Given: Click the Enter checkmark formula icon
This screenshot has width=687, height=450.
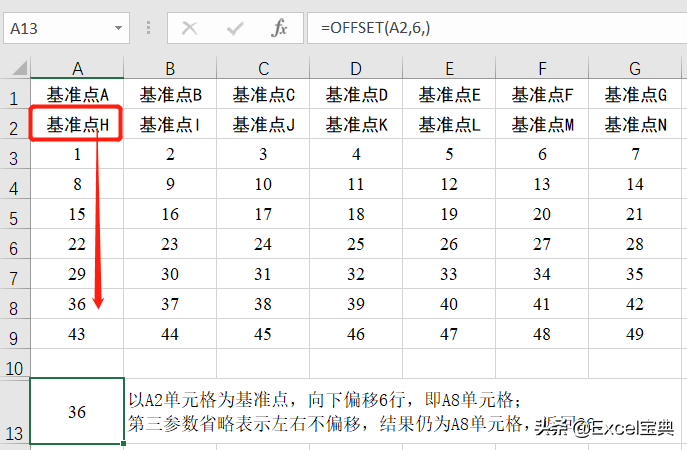Looking at the screenshot, I should point(235,28).
